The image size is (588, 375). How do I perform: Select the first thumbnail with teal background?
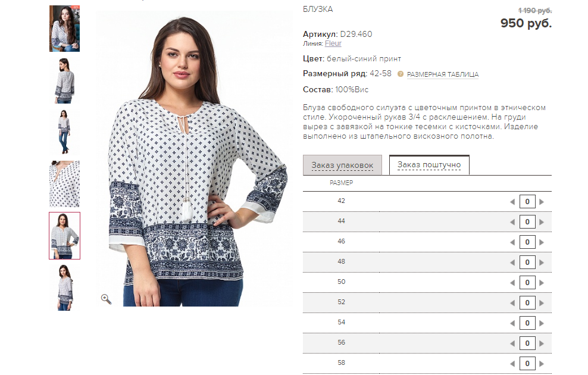(x=64, y=29)
